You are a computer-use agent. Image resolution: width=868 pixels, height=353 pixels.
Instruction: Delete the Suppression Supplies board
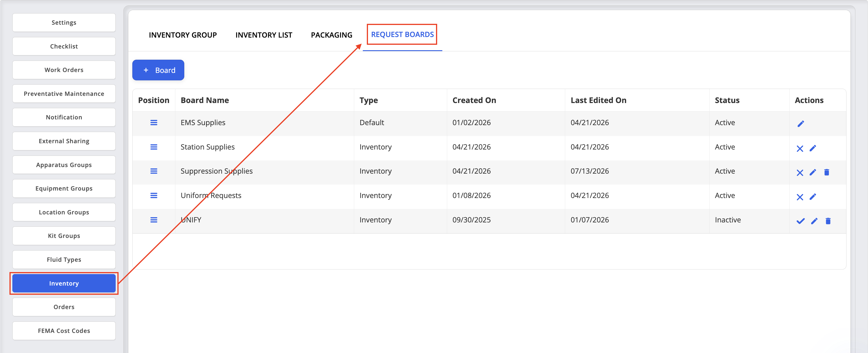click(827, 172)
